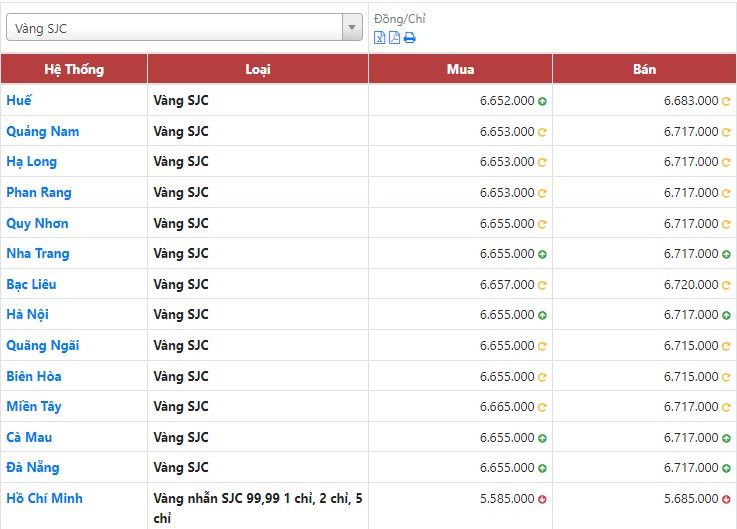This screenshot has height=529, width=737.
Task: Click the Vàng SJC combo box field
Action: [x=175, y=28]
